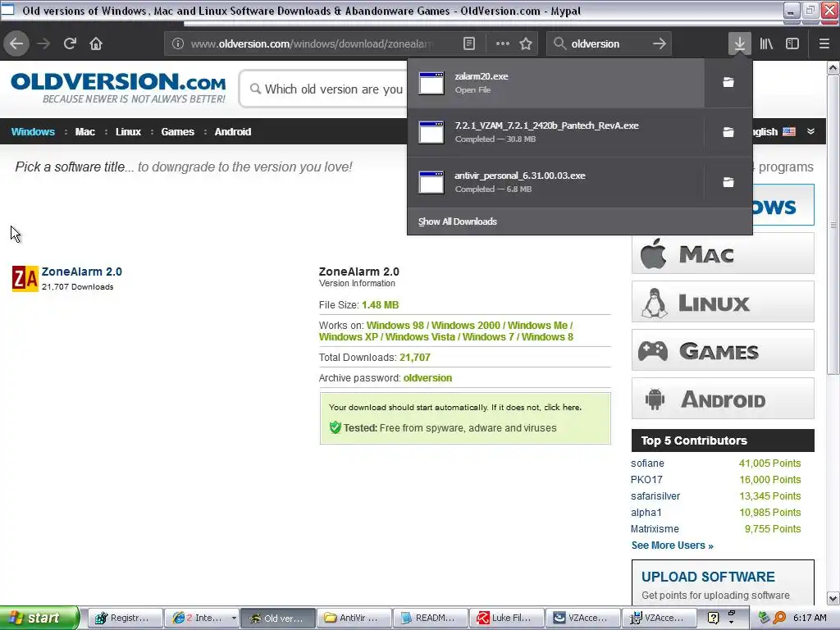Select Windows 98 compatibility link
The image size is (840, 630).
click(x=395, y=325)
